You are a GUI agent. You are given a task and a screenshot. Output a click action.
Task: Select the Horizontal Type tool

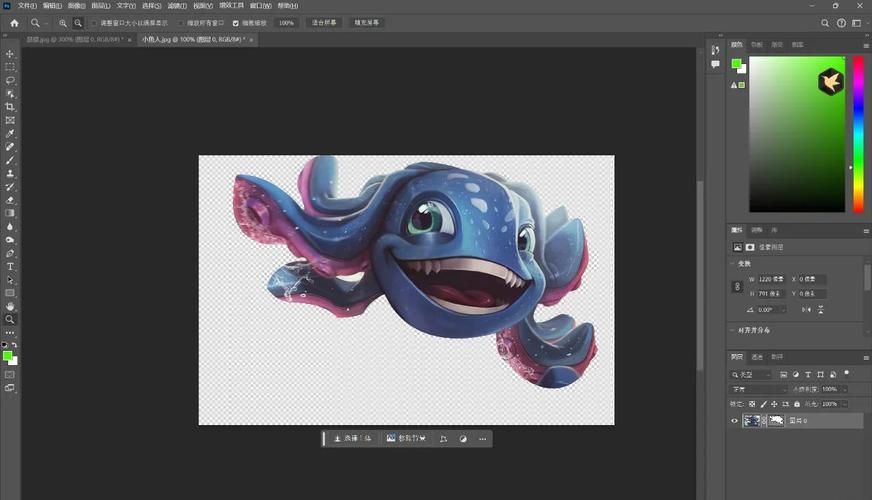click(10, 266)
